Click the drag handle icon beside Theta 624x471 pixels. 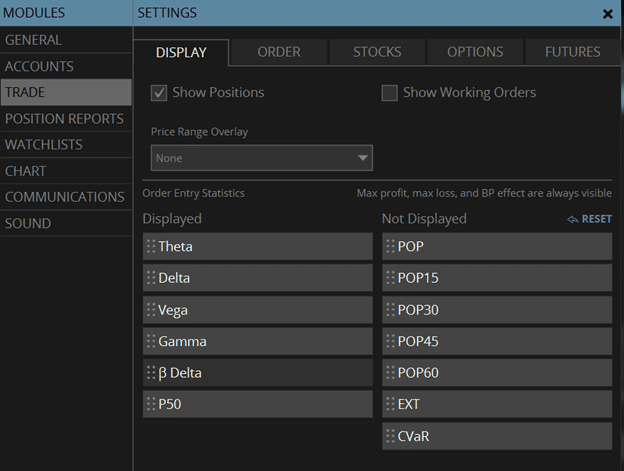(x=151, y=247)
